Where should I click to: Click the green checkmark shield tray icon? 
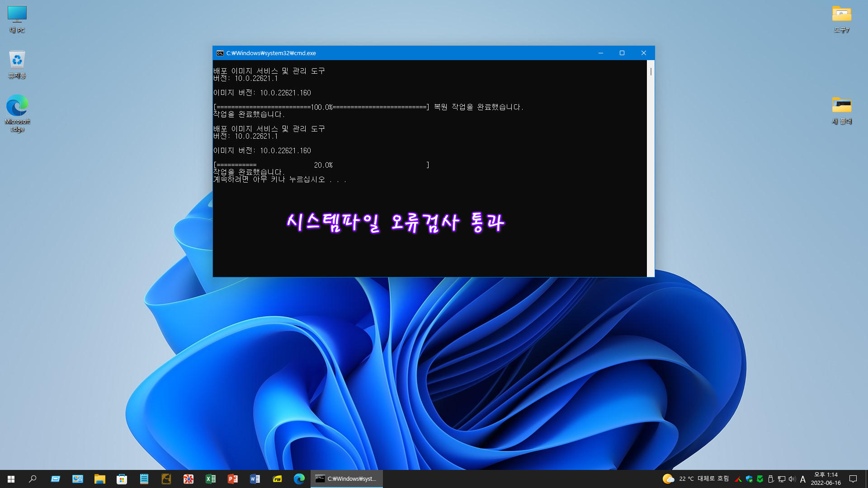point(760,479)
